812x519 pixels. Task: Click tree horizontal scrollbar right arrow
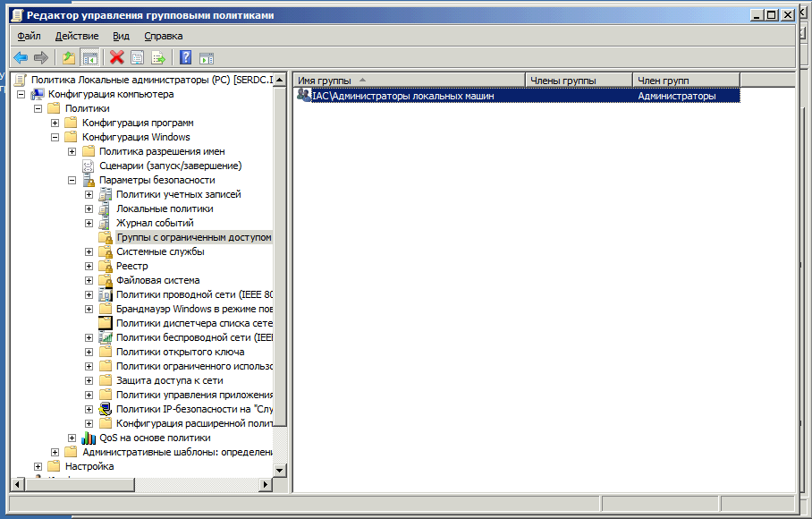click(x=266, y=484)
